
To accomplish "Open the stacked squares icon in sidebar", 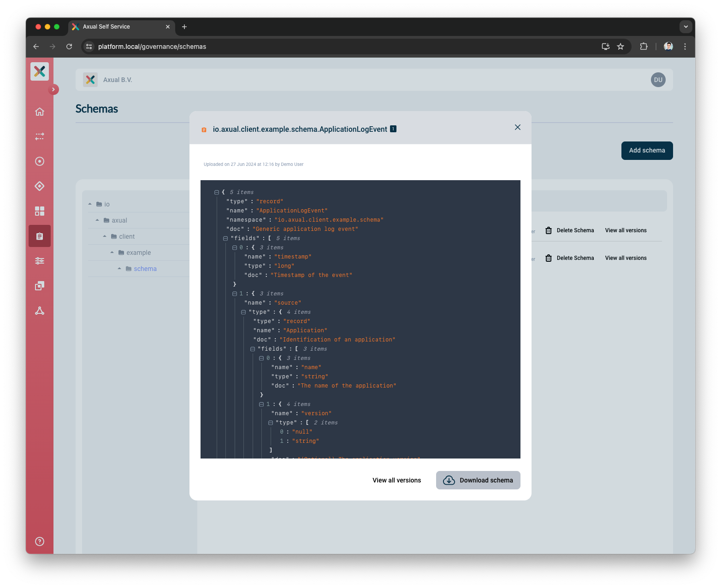I will (40, 286).
